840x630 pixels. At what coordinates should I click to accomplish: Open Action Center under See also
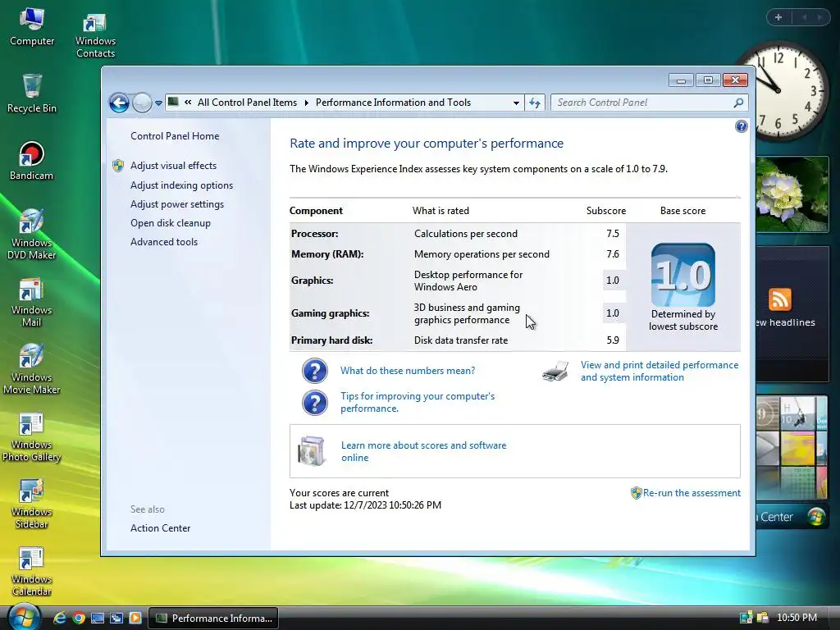point(160,528)
